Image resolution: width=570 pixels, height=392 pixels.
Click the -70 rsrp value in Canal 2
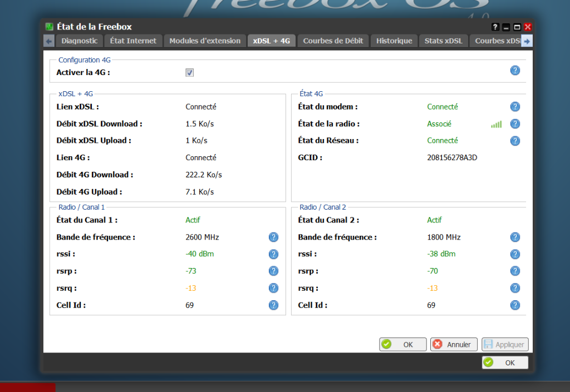[432, 271]
